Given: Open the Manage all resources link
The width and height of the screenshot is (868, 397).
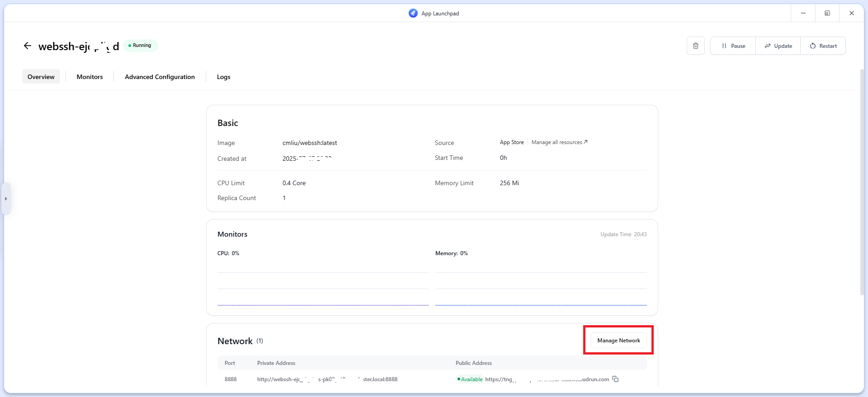Looking at the screenshot, I should tap(559, 142).
